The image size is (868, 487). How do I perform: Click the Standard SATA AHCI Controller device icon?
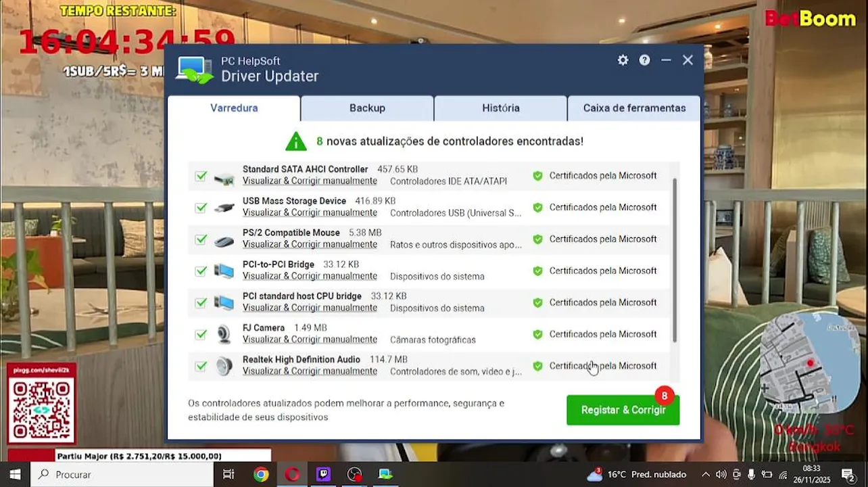point(224,177)
